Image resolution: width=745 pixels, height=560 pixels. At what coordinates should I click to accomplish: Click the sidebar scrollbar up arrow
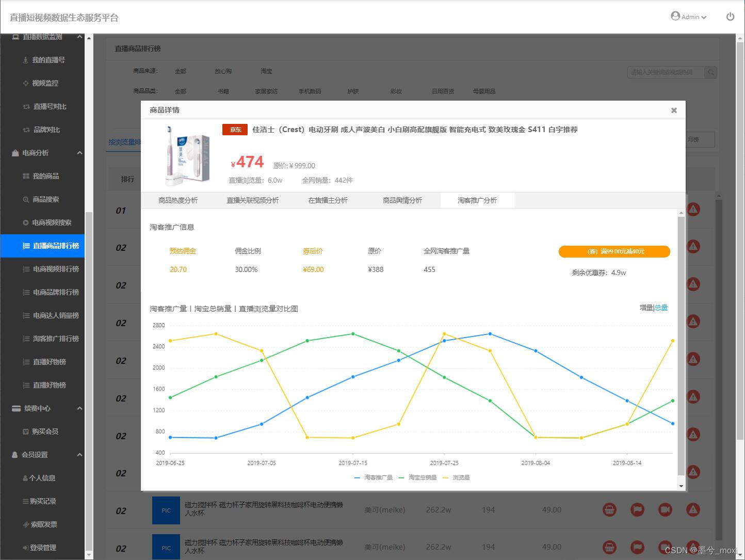pos(89,38)
